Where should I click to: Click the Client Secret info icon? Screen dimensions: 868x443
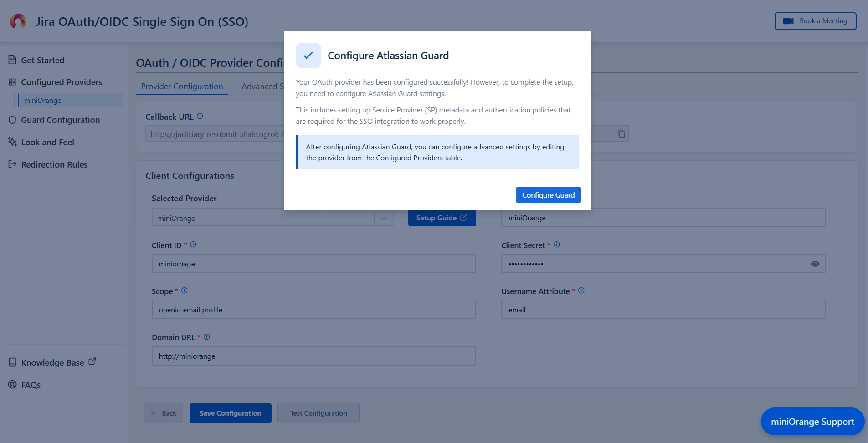(x=557, y=244)
